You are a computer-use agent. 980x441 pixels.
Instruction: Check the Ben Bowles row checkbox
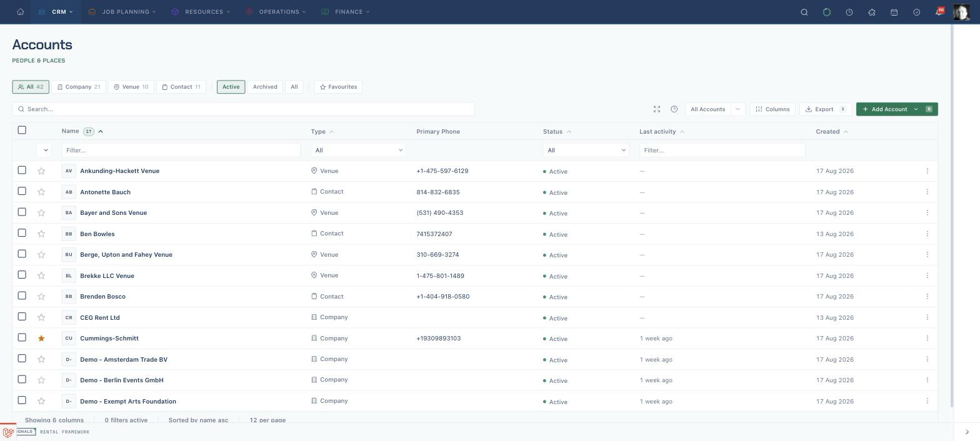point(22,232)
